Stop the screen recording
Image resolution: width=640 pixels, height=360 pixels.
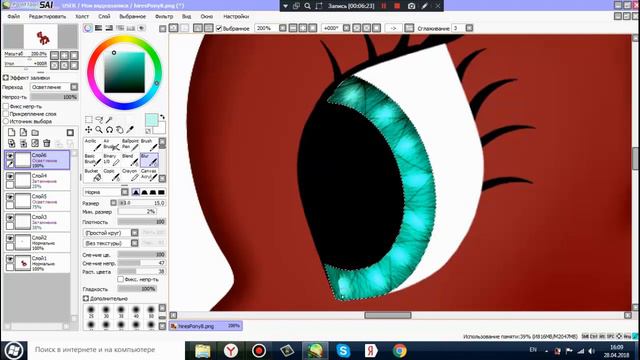[x=397, y=6]
